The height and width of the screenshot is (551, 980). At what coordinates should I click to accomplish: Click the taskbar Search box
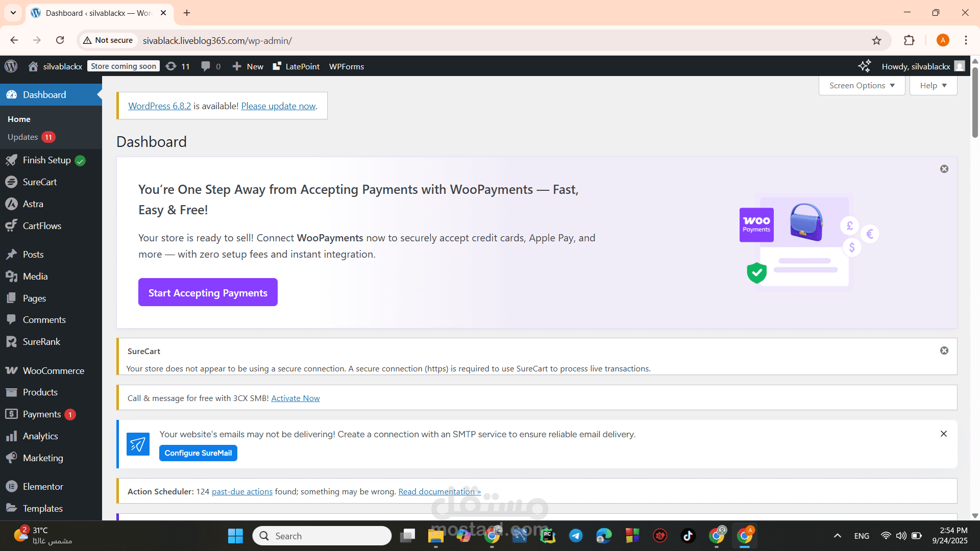coord(322,536)
